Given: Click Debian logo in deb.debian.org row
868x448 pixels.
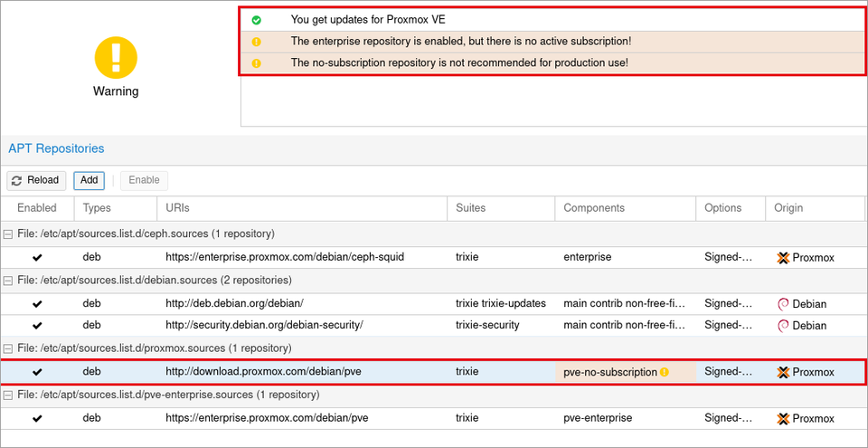Looking at the screenshot, I should point(783,304).
